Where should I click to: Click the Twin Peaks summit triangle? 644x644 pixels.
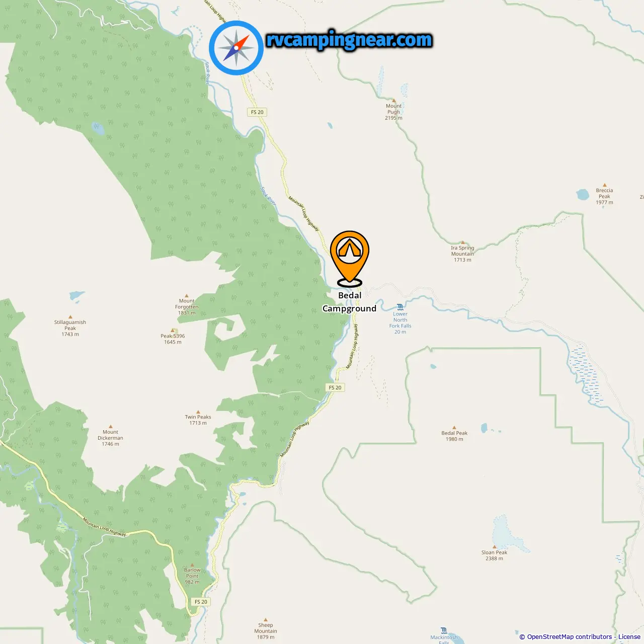pos(198,412)
